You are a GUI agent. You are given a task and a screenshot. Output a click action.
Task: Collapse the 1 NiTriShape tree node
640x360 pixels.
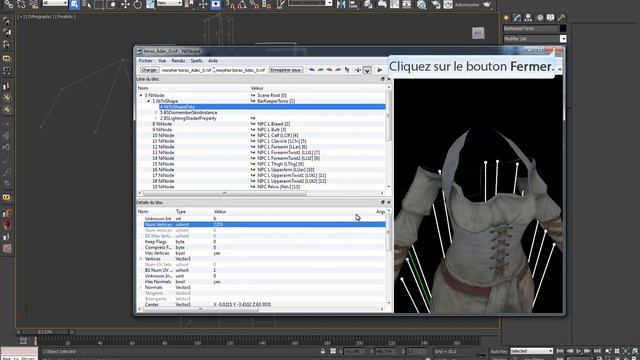pos(149,101)
